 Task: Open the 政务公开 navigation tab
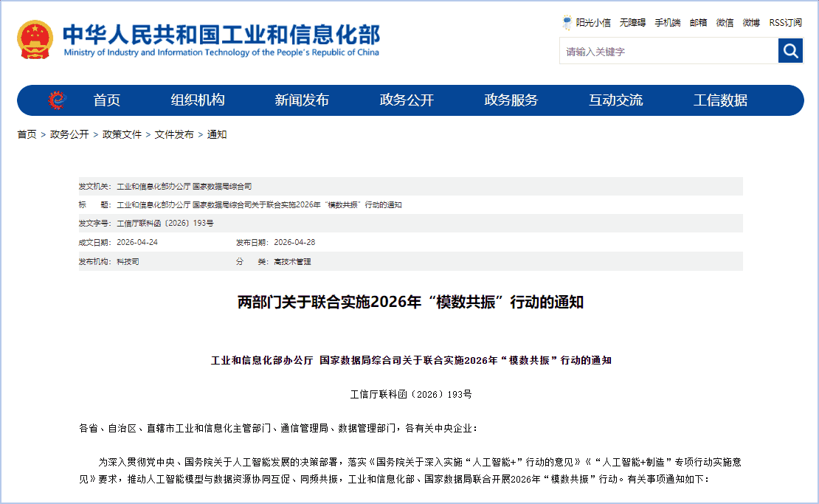(x=407, y=100)
